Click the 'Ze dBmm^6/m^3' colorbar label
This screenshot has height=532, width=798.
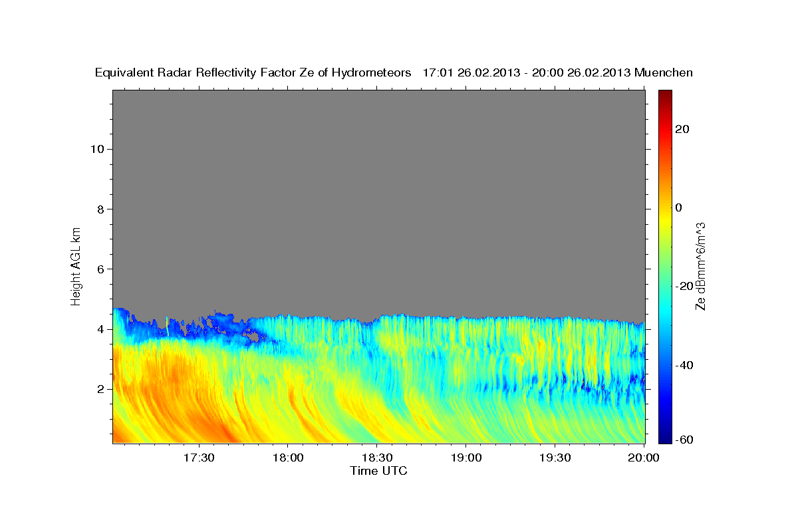click(700, 266)
